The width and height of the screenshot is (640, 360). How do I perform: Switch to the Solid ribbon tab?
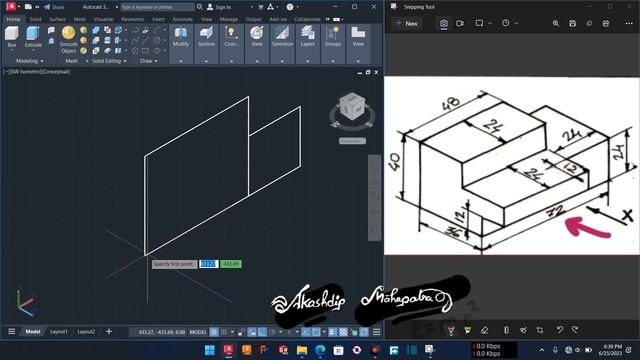[x=35, y=19]
